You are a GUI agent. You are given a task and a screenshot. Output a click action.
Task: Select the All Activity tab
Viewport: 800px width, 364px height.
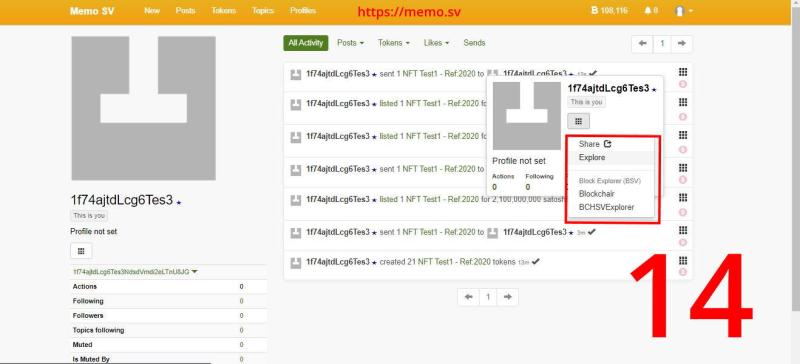click(x=306, y=43)
